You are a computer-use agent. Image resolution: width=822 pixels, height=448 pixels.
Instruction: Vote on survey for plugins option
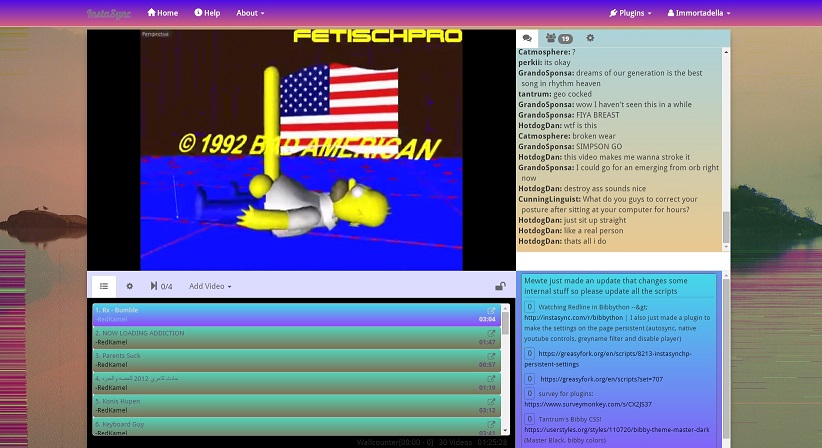click(x=529, y=394)
